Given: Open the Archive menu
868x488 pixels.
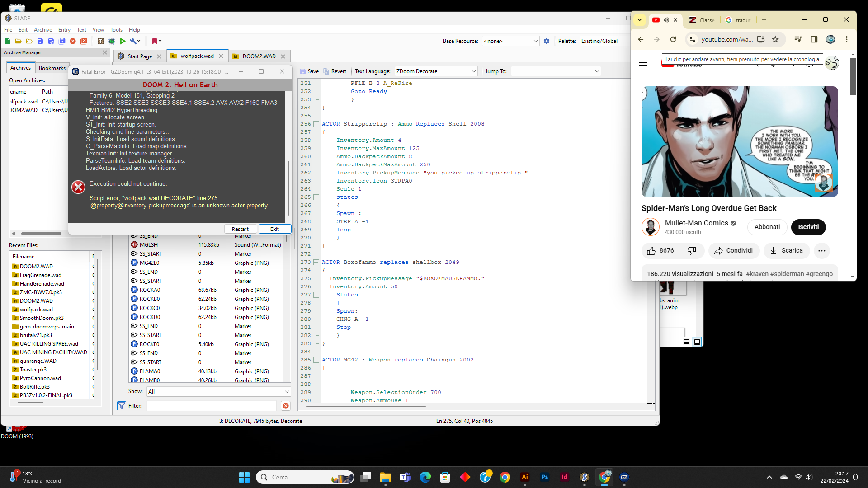Looking at the screenshot, I should click(x=43, y=30).
